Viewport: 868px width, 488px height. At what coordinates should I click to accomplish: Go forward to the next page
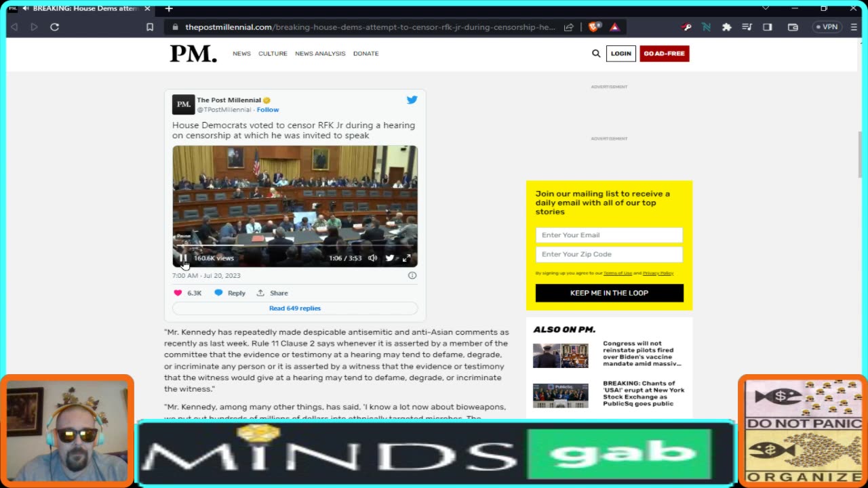34,27
